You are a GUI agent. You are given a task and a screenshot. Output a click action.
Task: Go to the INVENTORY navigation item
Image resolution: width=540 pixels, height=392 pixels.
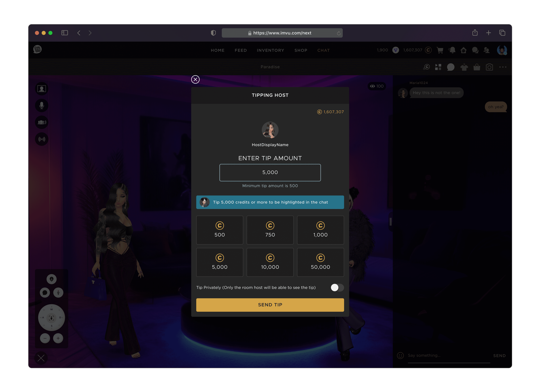271,50
